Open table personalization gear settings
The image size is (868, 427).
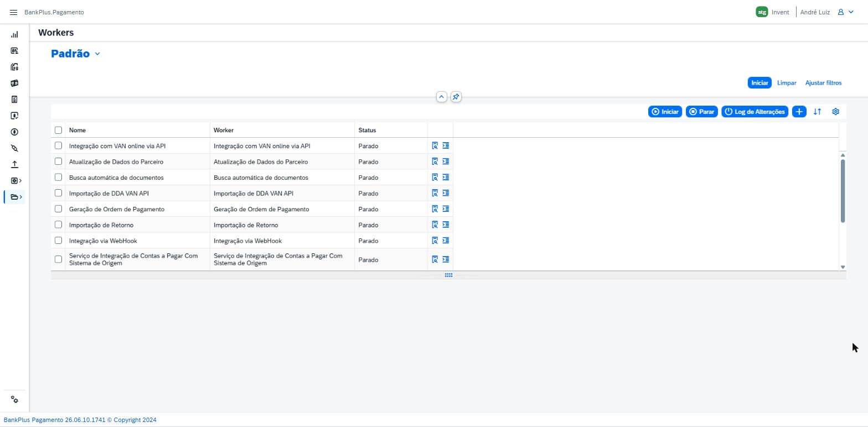(835, 112)
